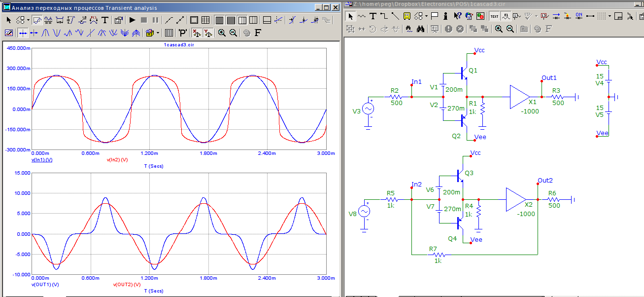Click the Pause analysis icon
644x297 pixels.
coord(155,20)
